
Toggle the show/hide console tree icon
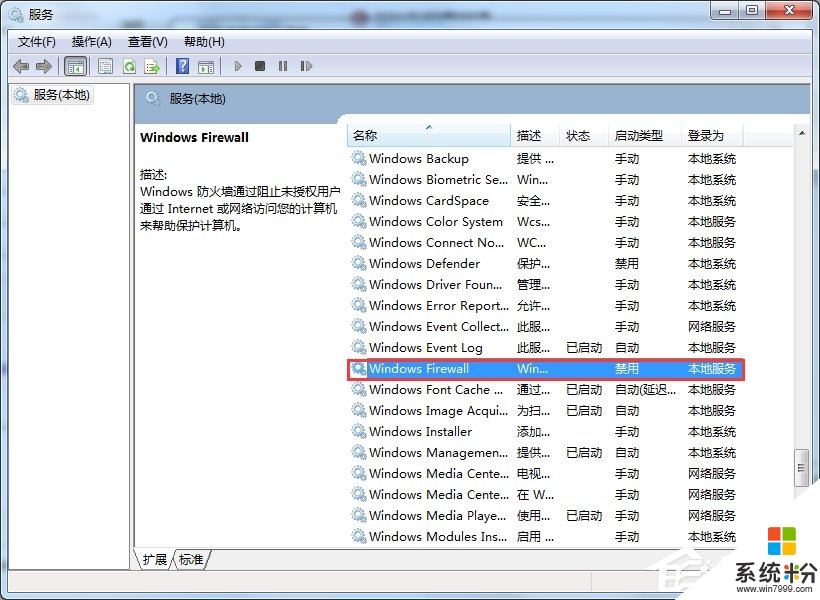75,66
